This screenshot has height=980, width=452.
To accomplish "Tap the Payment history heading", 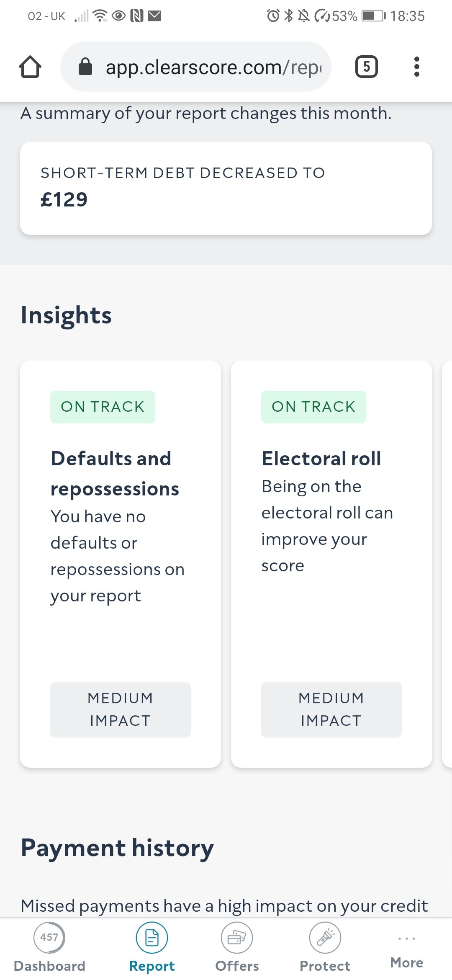I will pyautogui.click(x=117, y=848).
